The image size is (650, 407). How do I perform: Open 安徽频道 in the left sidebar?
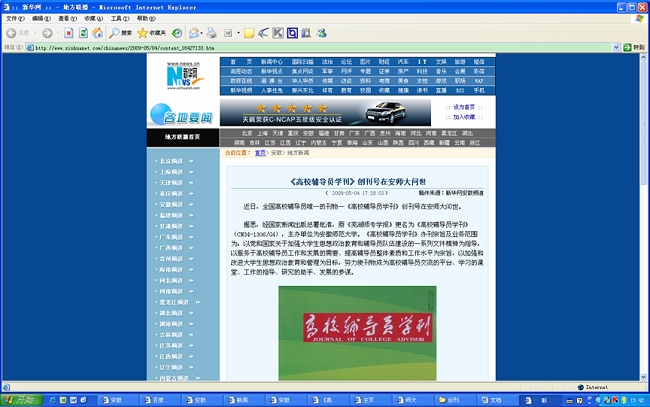(171, 205)
